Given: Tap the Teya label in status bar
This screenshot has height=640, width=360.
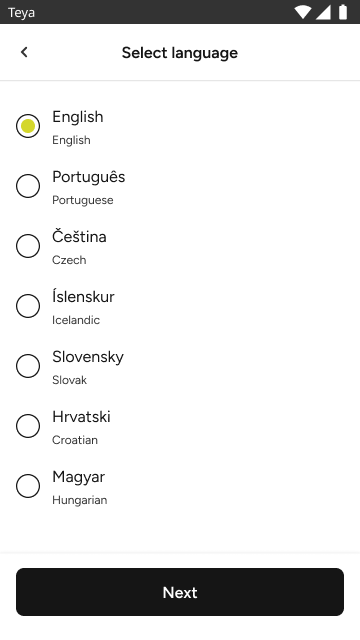Looking at the screenshot, I should coord(21,13).
